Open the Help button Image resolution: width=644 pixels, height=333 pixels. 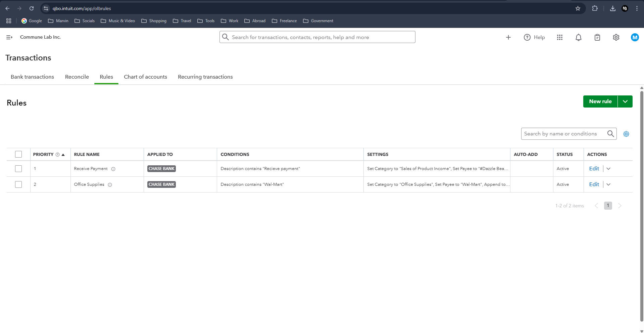534,37
